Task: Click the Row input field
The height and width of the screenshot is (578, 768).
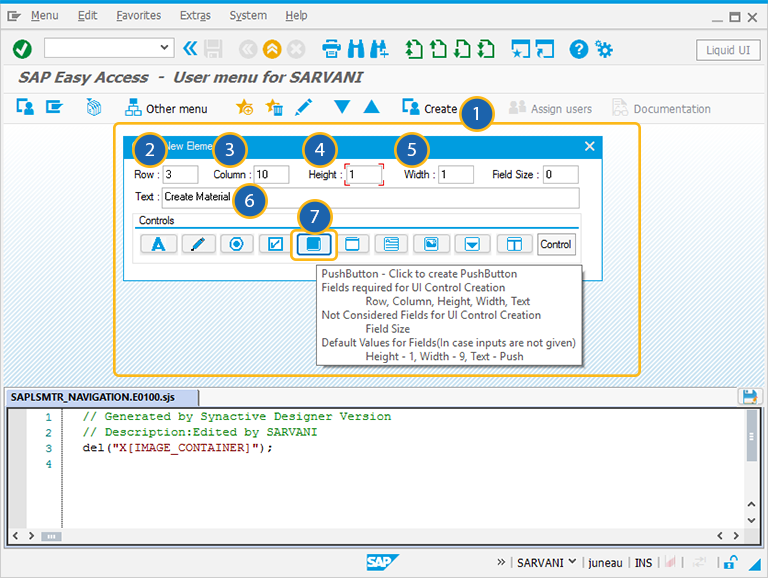Action: (181, 174)
